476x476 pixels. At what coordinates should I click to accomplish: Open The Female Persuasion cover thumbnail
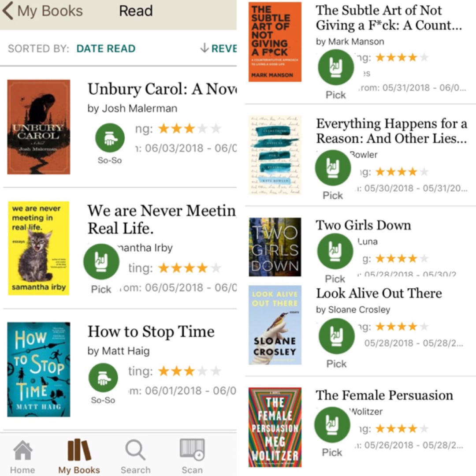275,427
